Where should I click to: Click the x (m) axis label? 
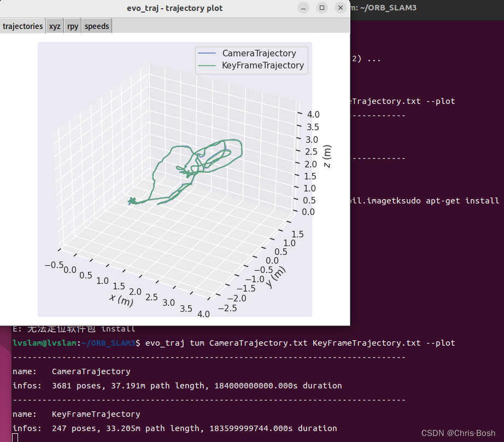pyautogui.click(x=121, y=300)
